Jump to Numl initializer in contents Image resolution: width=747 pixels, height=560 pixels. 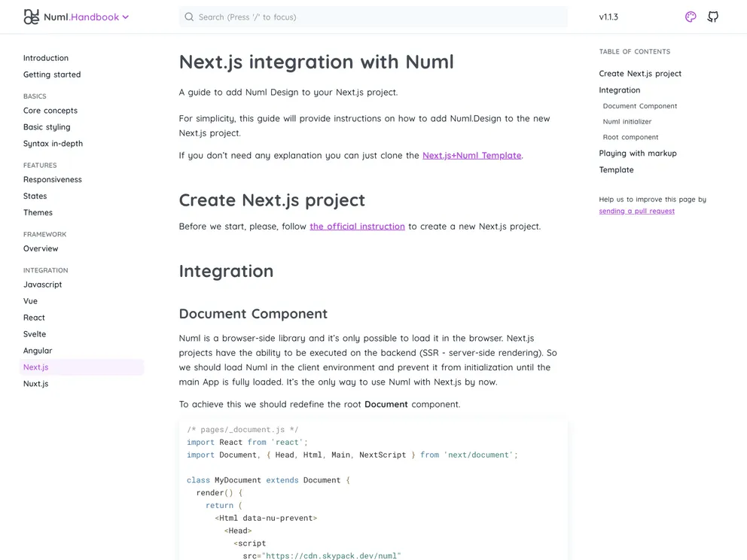coord(627,121)
